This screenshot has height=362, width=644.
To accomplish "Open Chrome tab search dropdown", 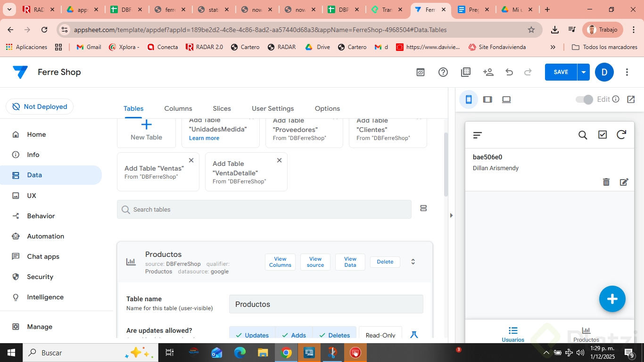I will pyautogui.click(x=10, y=9).
